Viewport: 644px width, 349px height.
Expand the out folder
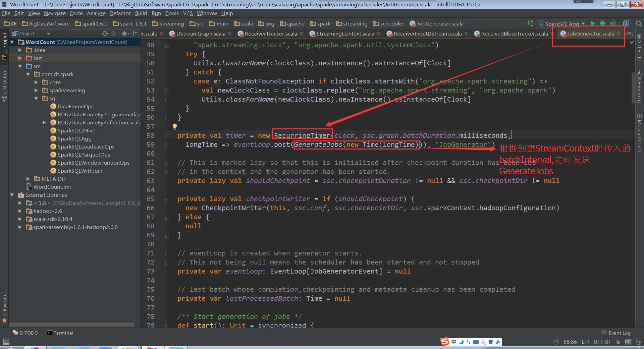coord(20,58)
